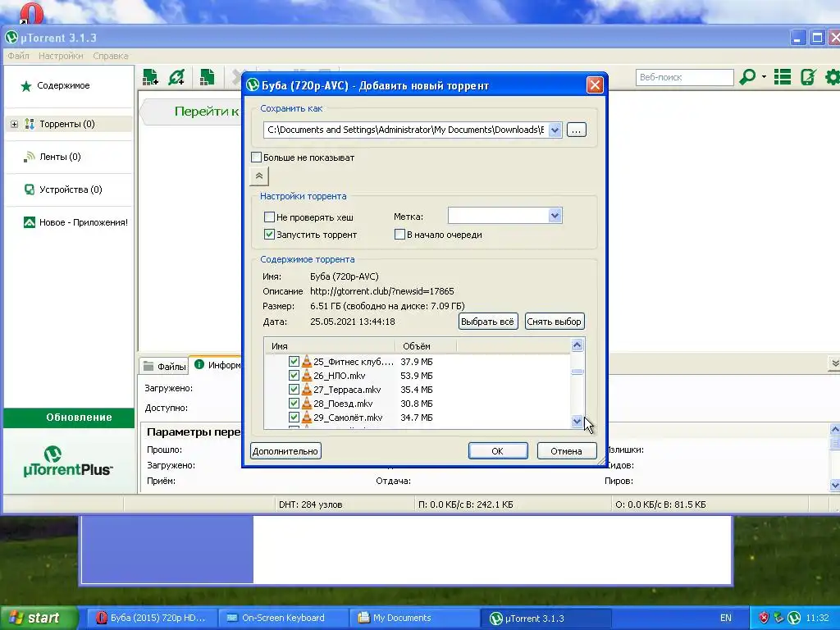This screenshot has width=840, height=630.
Task: Click the Create New Torrent toolbar icon
Action: pyautogui.click(x=207, y=77)
